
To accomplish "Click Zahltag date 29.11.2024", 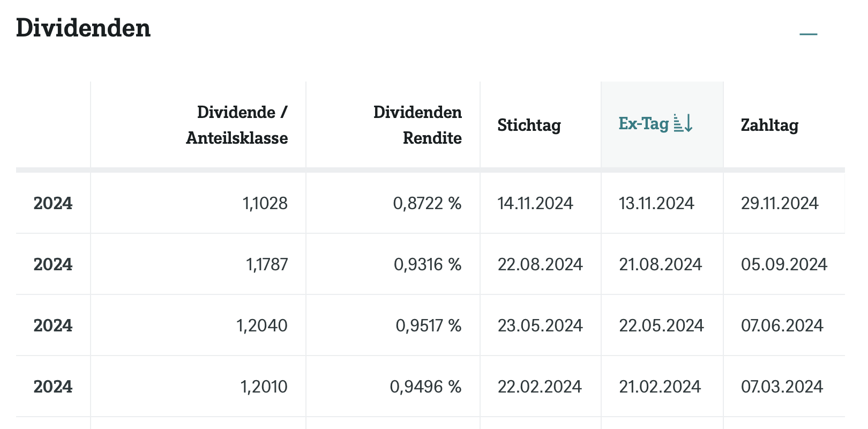I will 780,203.
